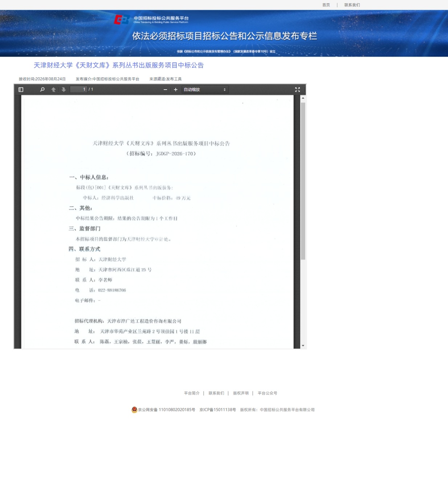Click the banner heading 依法必须招标项目招标公告和公示信息发布专栏

224,36
